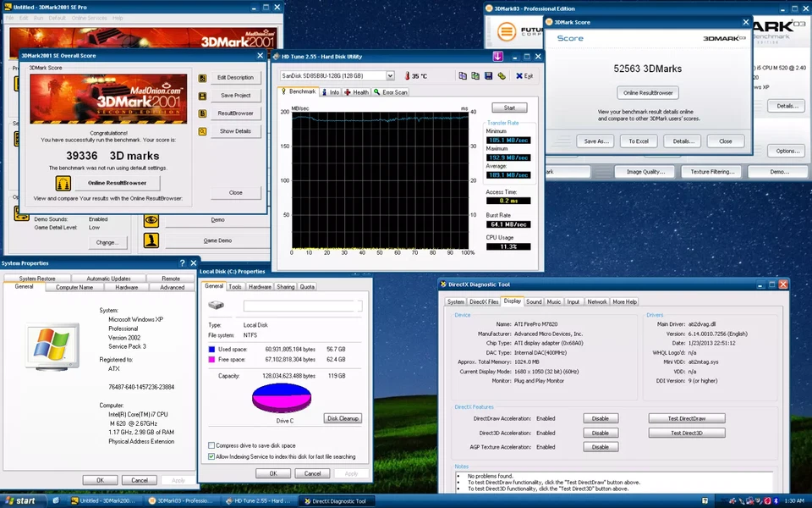Viewport: 812px width, 508px height.
Task: Run the Test DirectDraw button
Action: 687,418
